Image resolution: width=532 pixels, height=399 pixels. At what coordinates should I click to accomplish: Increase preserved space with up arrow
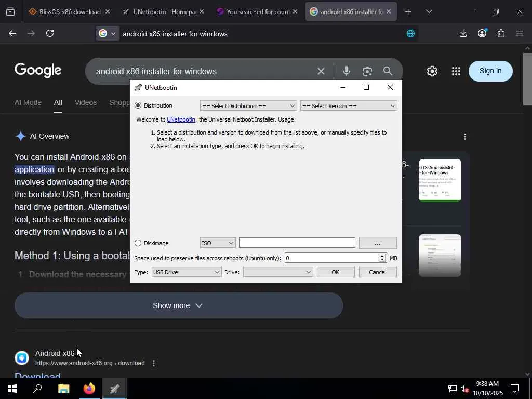[382, 256]
